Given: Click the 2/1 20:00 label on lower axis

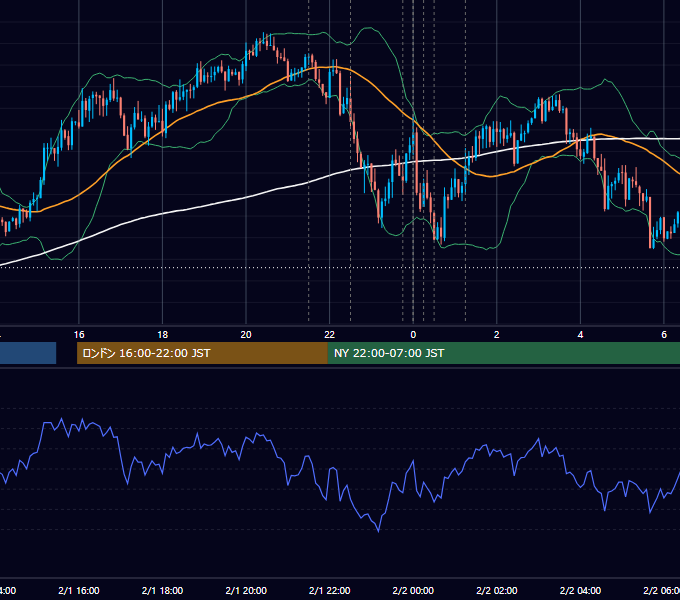Looking at the screenshot, I should (x=246, y=590).
